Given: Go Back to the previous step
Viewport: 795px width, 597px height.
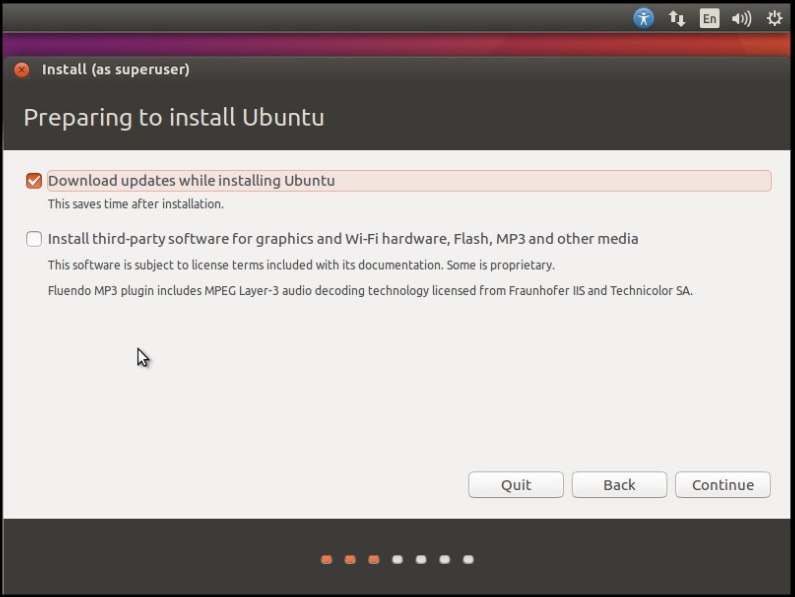Looking at the screenshot, I should coord(619,485).
